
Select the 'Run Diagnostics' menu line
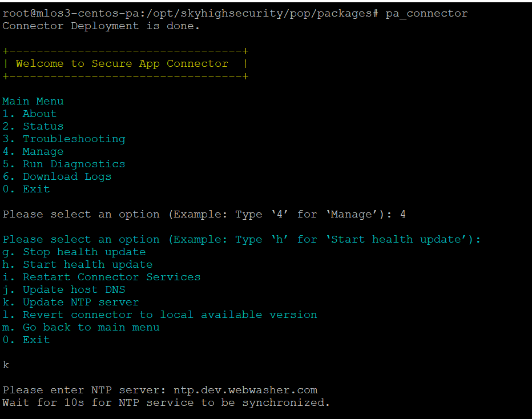coord(63,164)
